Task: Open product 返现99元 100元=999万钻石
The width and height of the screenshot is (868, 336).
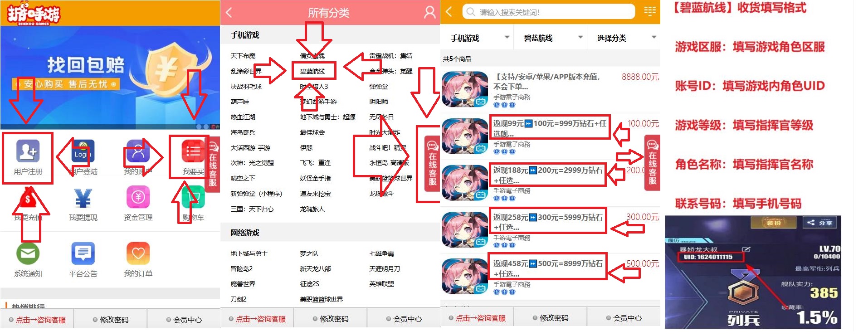Action: click(550, 128)
